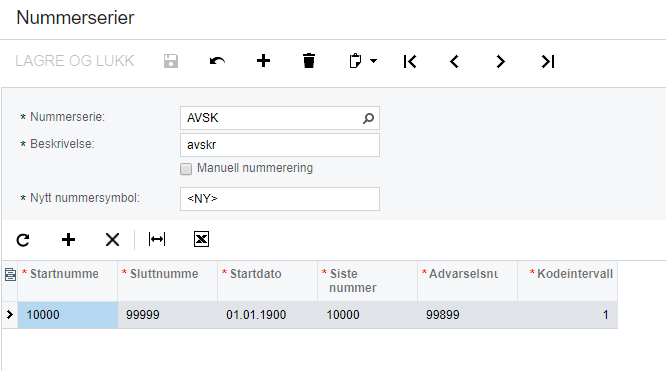
Task: Export the grid to Excel
Action: [201, 239]
